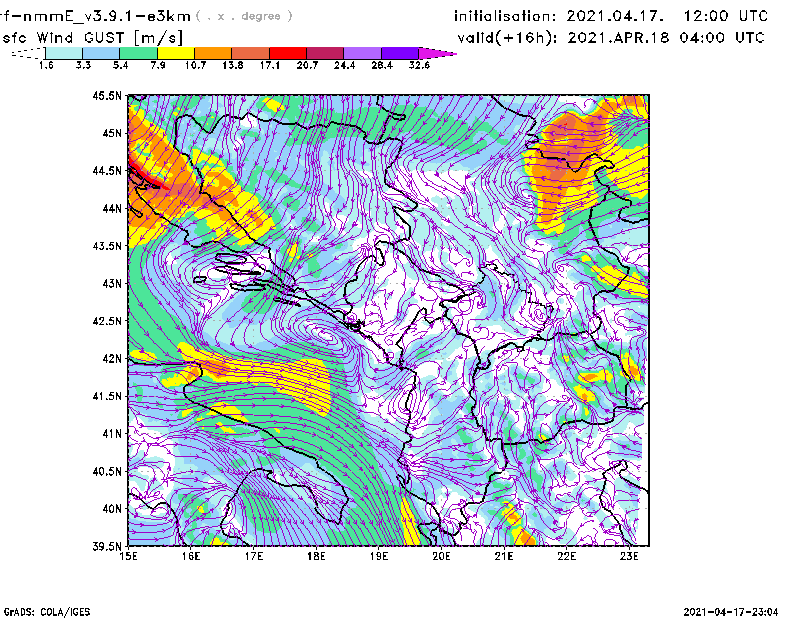This screenshot has height=618, width=800.
Task: Click the '7.9' legend value
Action: [x=158, y=65]
